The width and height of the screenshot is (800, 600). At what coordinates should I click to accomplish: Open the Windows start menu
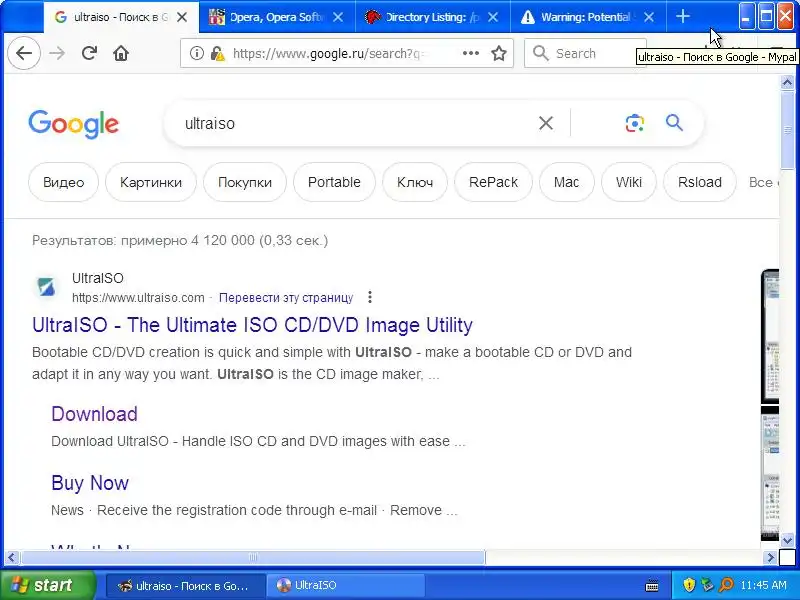(x=47, y=585)
